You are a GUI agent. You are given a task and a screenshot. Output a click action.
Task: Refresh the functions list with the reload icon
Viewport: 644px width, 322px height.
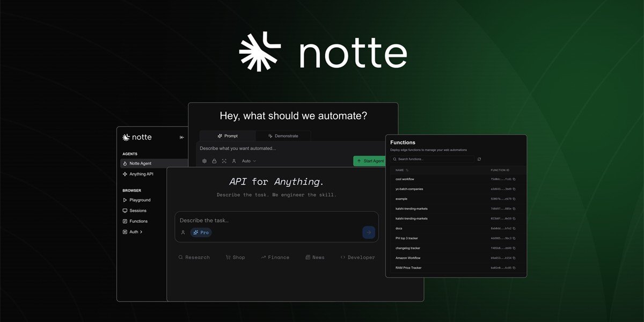(x=479, y=159)
